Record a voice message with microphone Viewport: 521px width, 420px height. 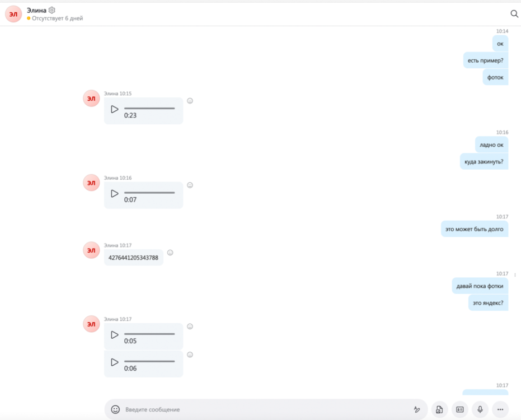[480, 409]
